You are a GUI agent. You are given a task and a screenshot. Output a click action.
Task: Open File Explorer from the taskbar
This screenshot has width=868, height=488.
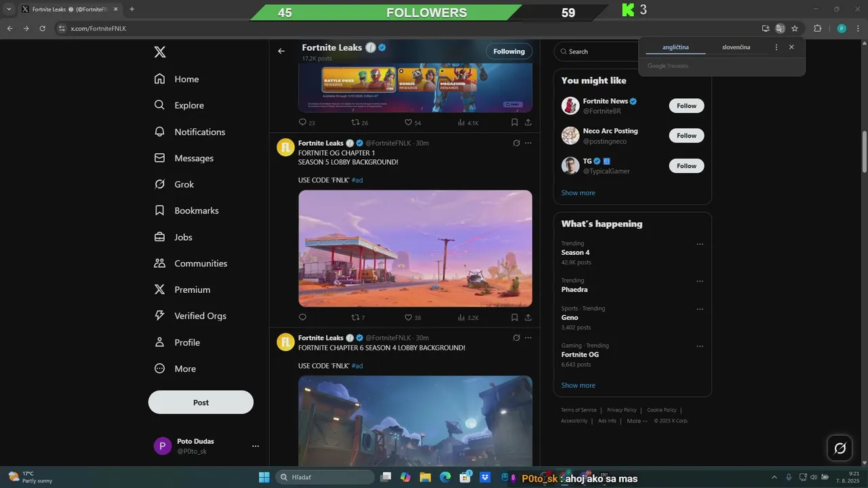(425, 477)
